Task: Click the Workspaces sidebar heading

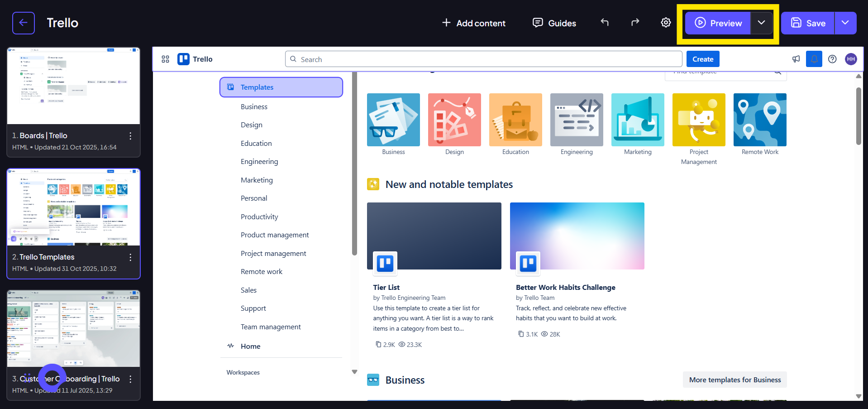Action: point(243,372)
